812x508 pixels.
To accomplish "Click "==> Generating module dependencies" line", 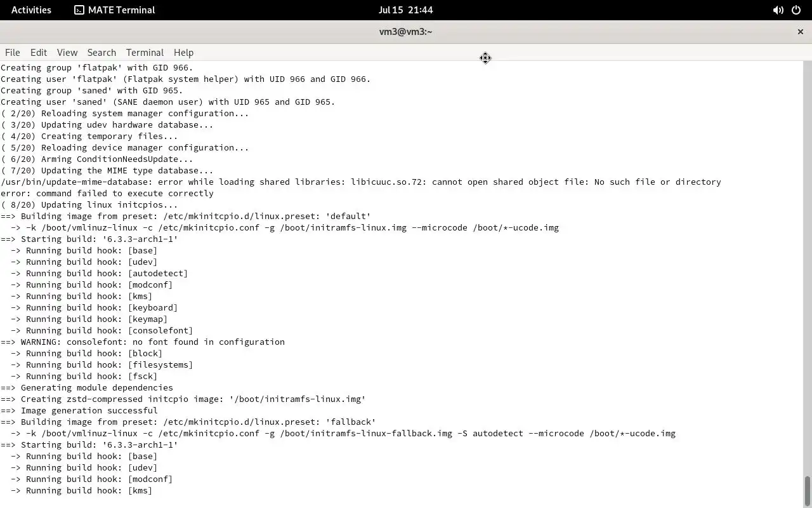I will [87, 387].
